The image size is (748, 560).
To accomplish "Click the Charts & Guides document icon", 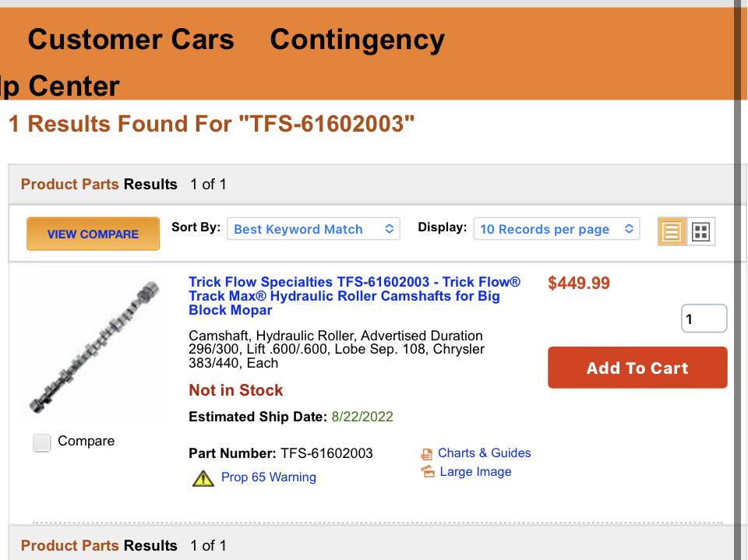I will pyautogui.click(x=426, y=454).
